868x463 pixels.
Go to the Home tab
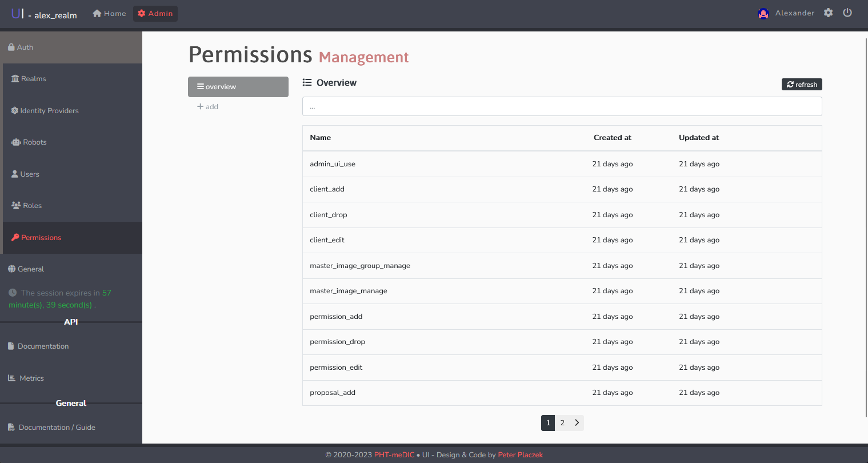(x=109, y=13)
